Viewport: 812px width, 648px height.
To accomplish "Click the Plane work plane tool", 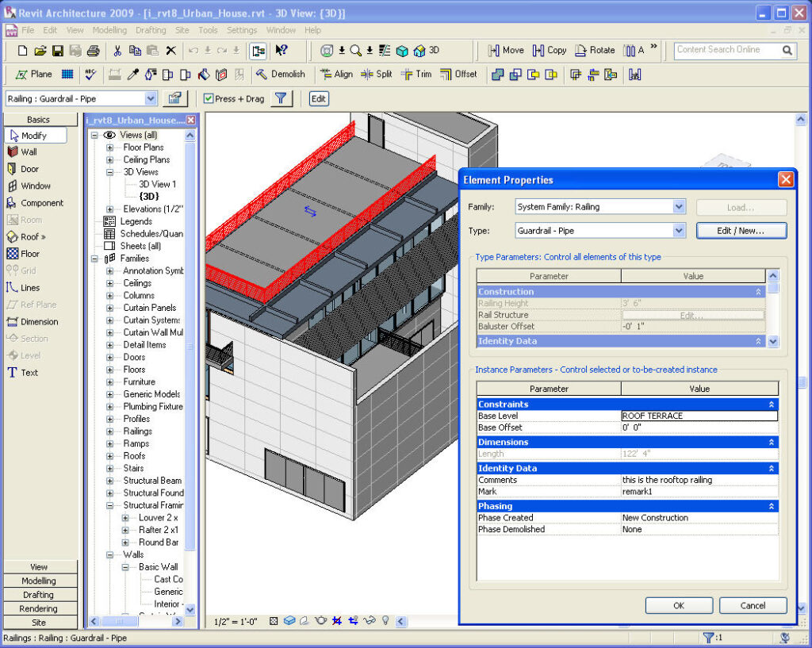I will [33, 75].
